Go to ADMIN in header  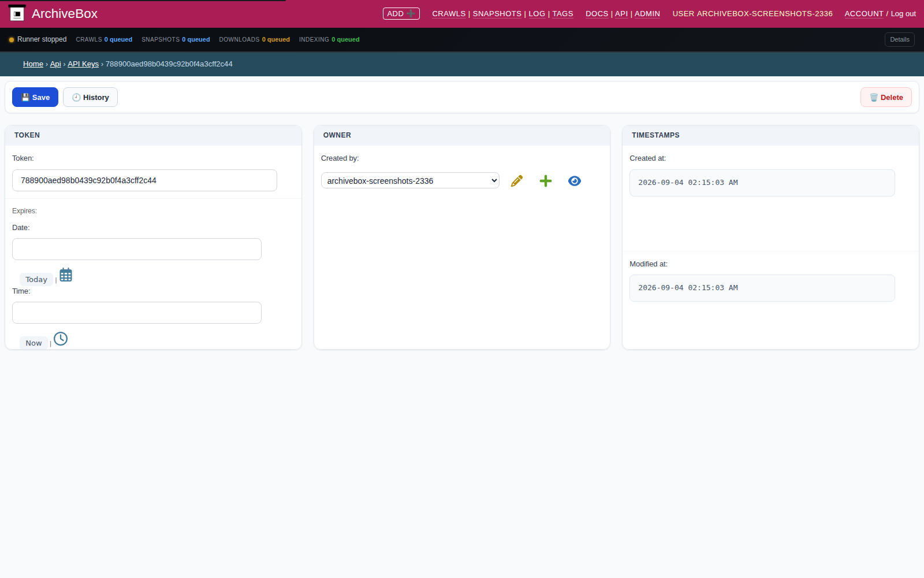click(x=647, y=13)
